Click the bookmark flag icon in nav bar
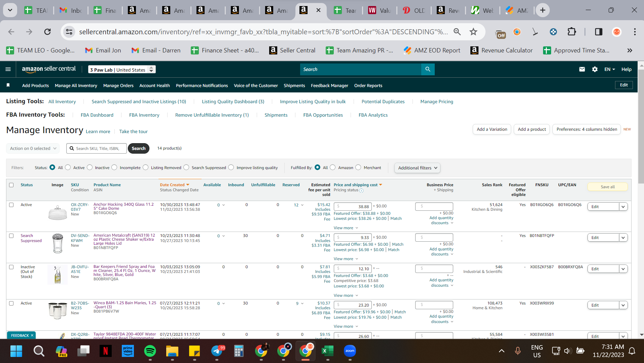Screen dimensions: 644x363 [x=8, y=85]
